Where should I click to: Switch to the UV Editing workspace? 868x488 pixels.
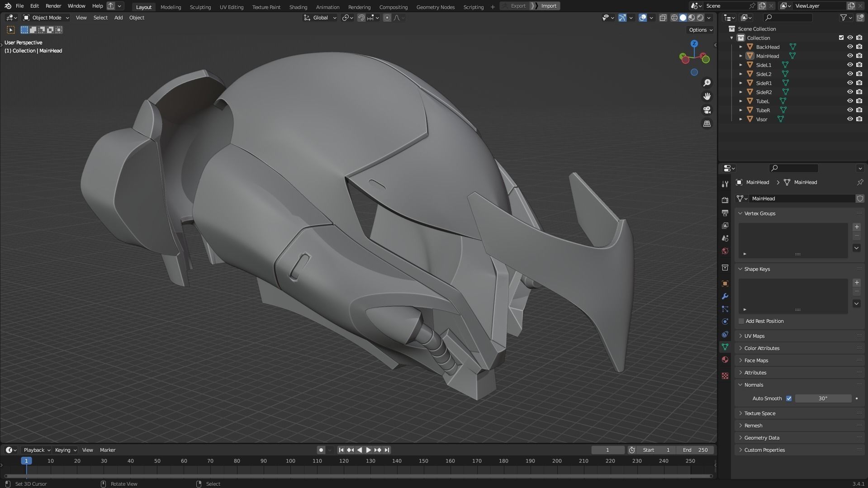click(x=232, y=7)
